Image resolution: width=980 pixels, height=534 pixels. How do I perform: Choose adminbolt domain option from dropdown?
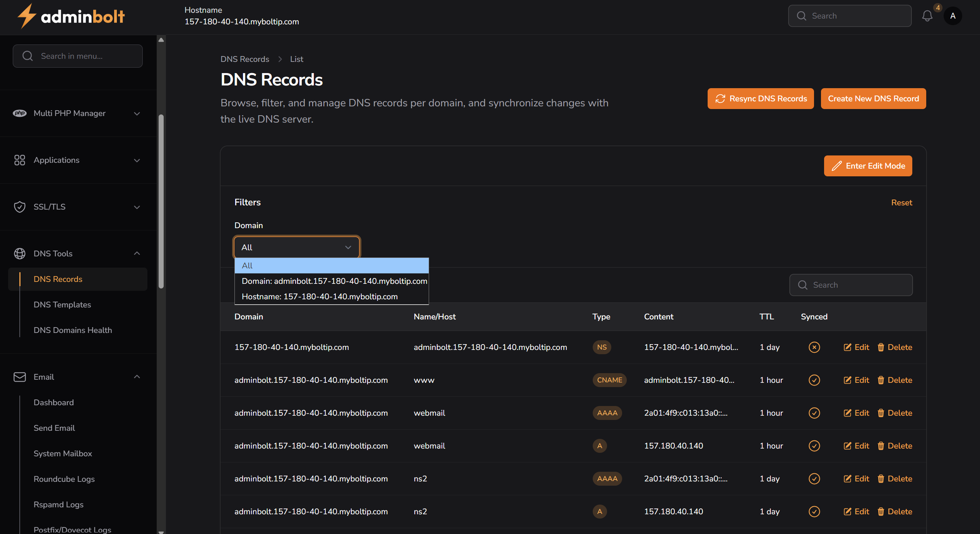click(334, 281)
